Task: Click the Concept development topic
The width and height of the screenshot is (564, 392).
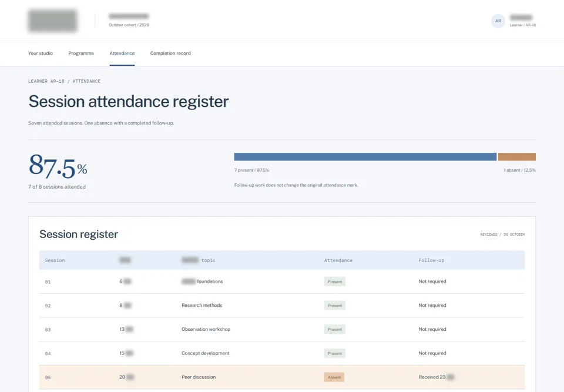Action: (x=206, y=353)
